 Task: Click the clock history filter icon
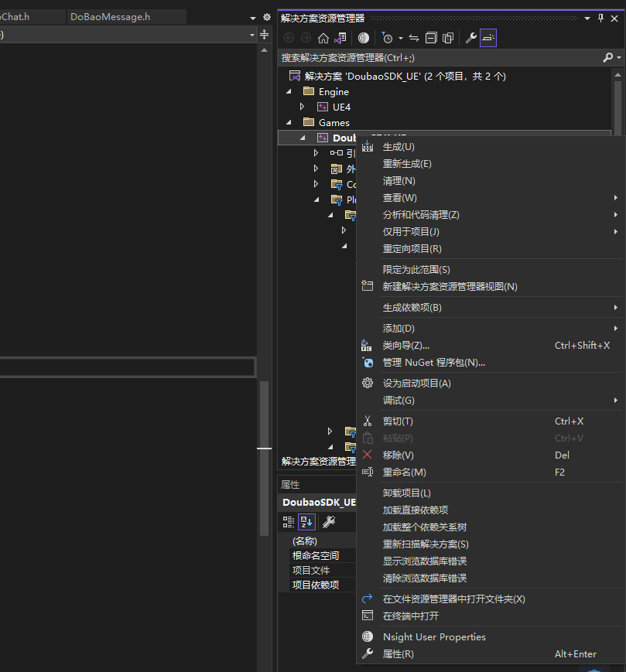click(387, 38)
